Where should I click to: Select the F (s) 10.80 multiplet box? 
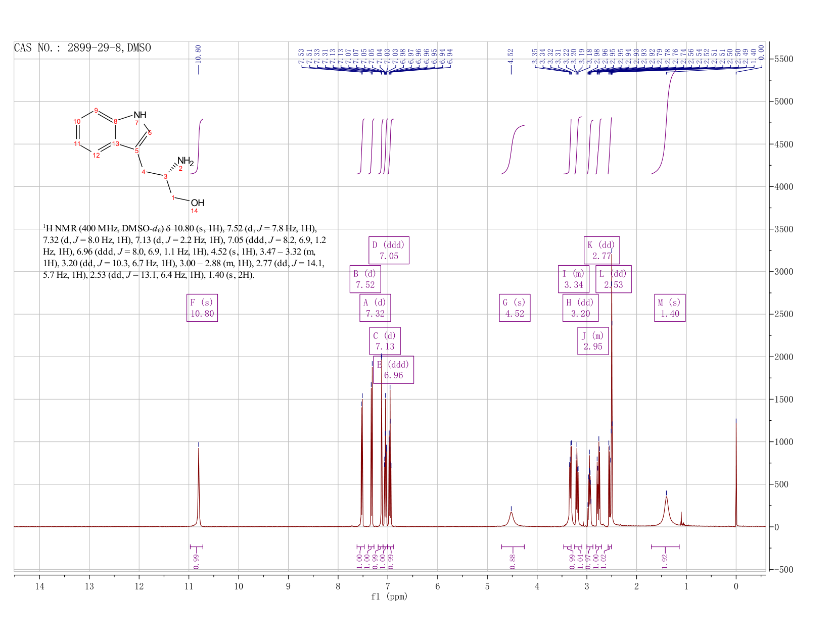coord(202,308)
